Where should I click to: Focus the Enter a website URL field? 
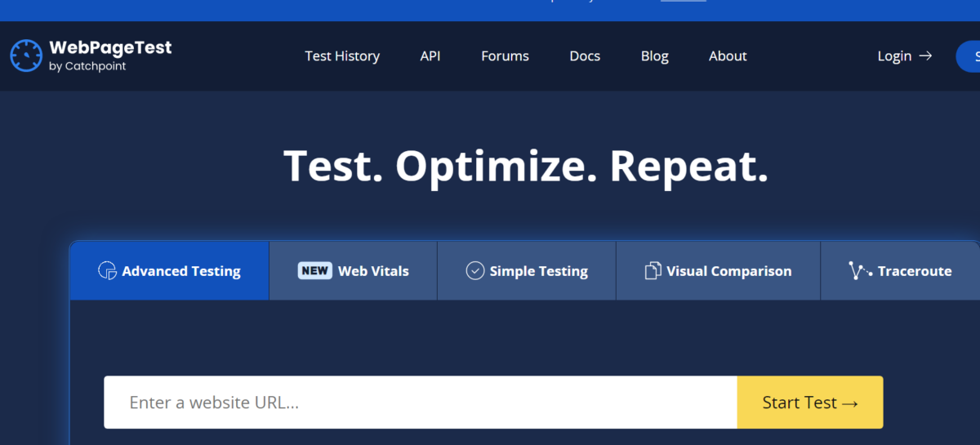pyautogui.click(x=421, y=402)
